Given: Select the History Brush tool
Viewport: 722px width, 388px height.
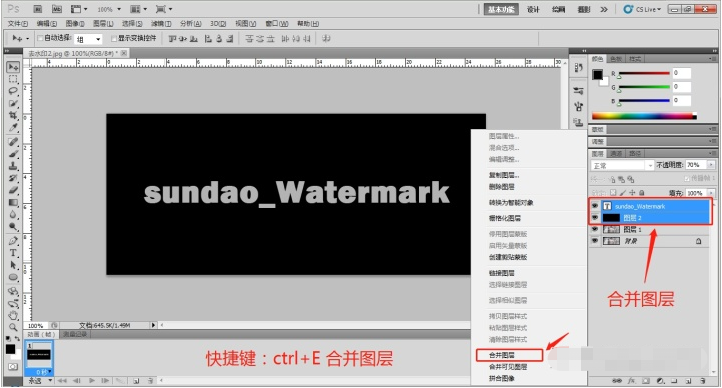Looking at the screenshot, I should point(13,178).
